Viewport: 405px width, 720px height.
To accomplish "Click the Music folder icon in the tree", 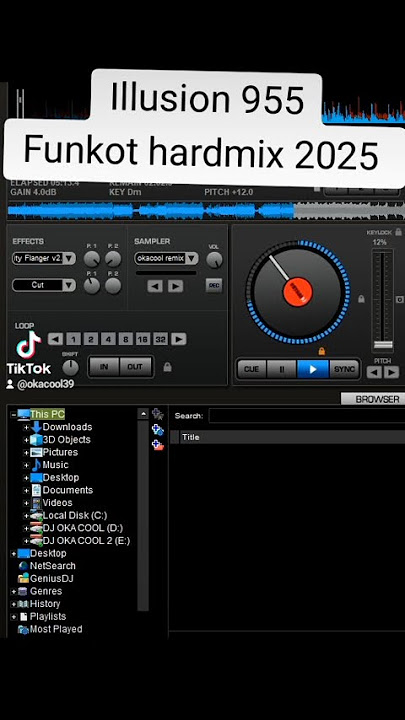I will click(36, 465).
